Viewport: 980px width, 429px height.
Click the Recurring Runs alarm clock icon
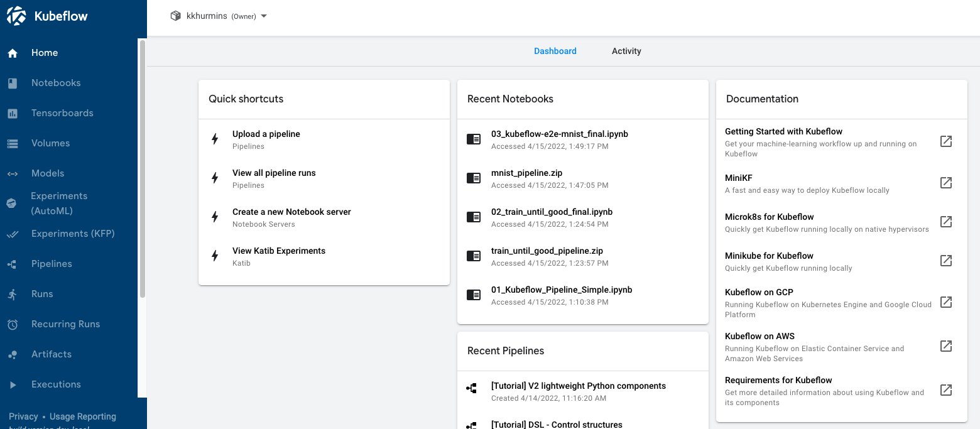pos(12,325)
